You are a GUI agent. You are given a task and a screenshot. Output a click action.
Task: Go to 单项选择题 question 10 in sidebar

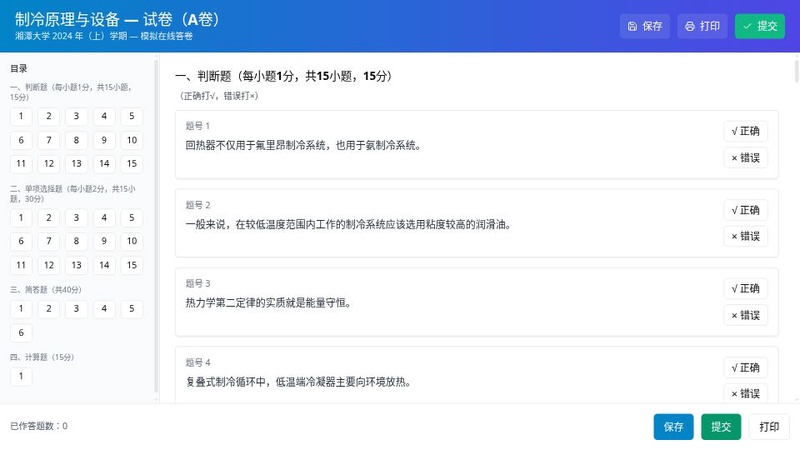coord(132,241)
